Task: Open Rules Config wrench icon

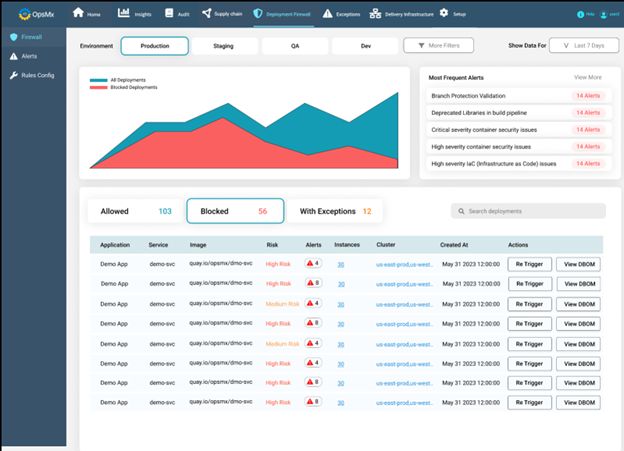Action: click(14, 75)
